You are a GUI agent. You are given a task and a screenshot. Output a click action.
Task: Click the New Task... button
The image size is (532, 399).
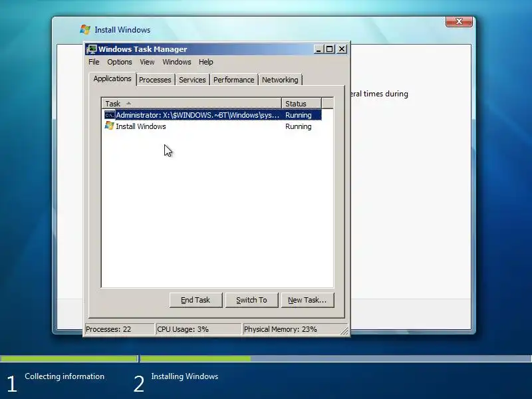click(x=307, y=300)
